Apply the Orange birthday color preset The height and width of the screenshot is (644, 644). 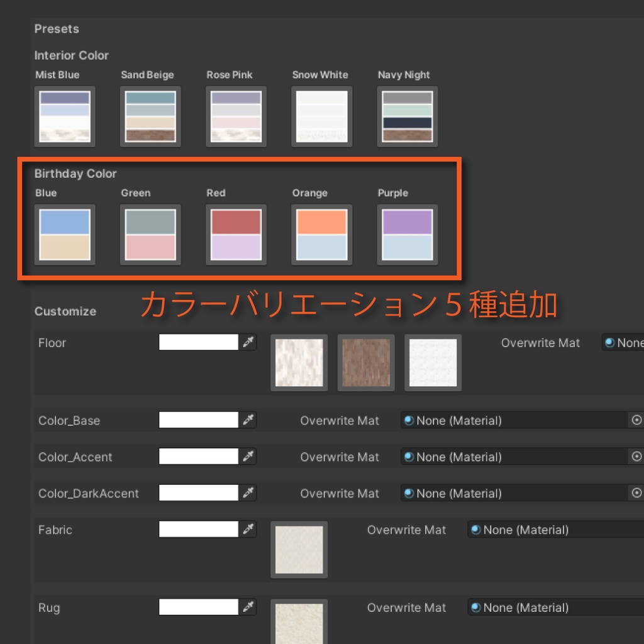[321, 235]
